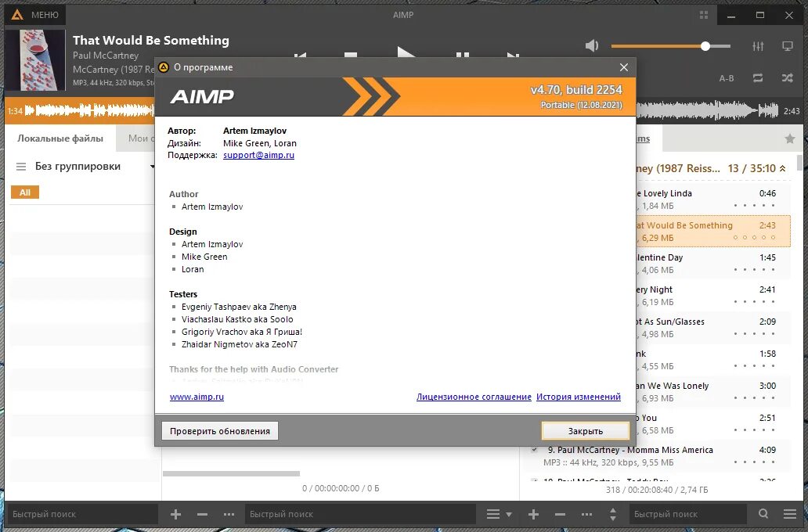Remove from playlist with right minus icon

point(560,514)
